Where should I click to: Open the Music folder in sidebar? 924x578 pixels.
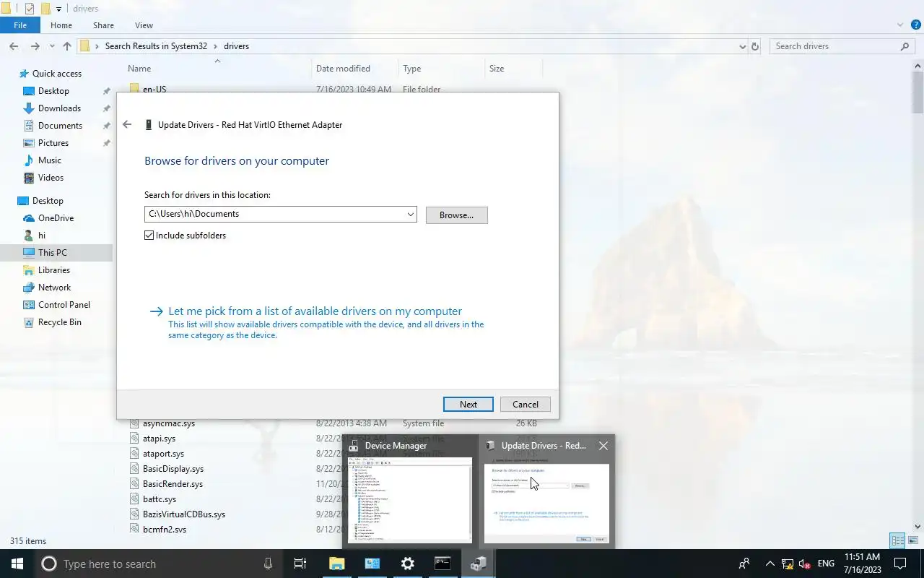point(49,160)
